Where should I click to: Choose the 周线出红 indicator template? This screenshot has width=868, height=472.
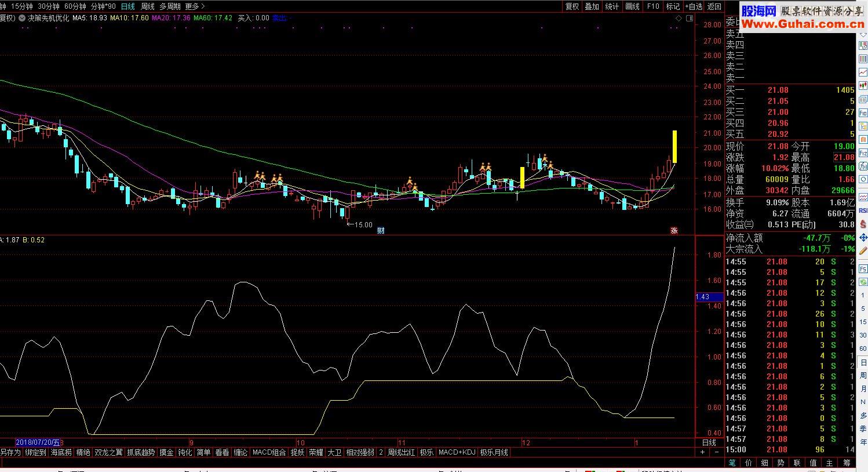(x=401, y=452)
